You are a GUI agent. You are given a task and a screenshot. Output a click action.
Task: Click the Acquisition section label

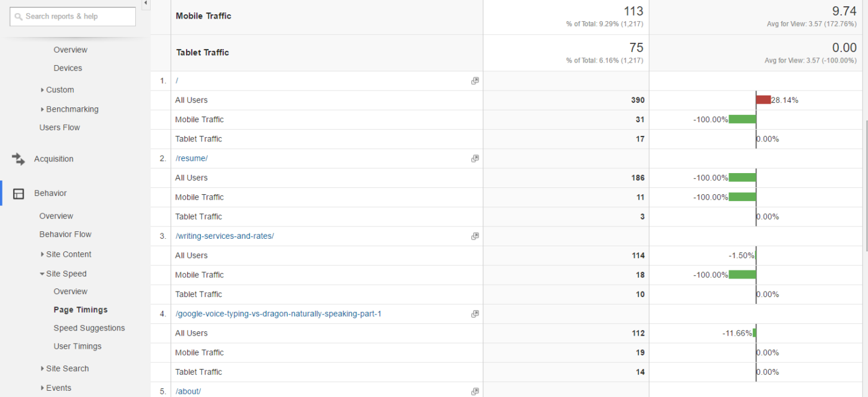[54, 159]
